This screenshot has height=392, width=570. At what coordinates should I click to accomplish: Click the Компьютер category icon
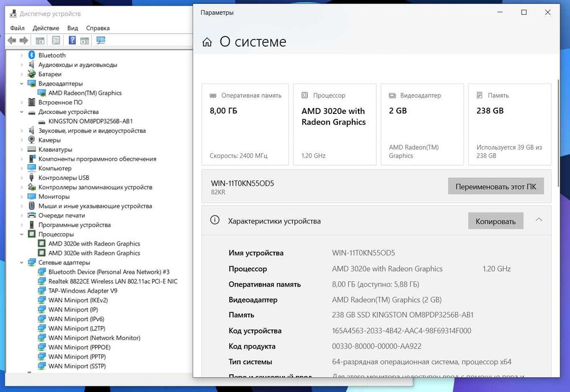(x=31, y=168)
